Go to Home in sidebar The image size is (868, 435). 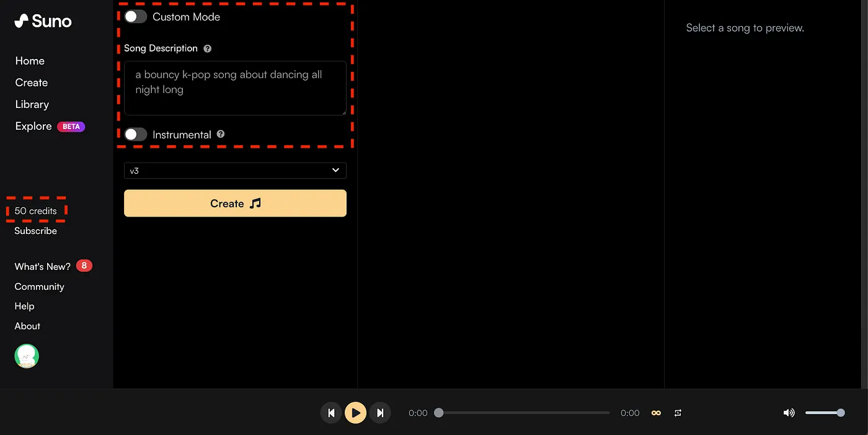pos(30,61)
